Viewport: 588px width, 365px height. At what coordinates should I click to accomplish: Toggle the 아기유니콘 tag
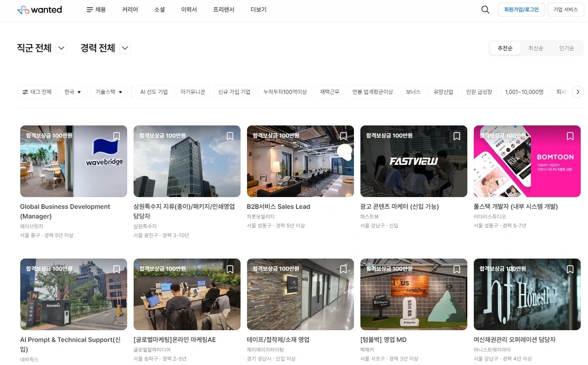pyautogui.click(x=193, y=92)
